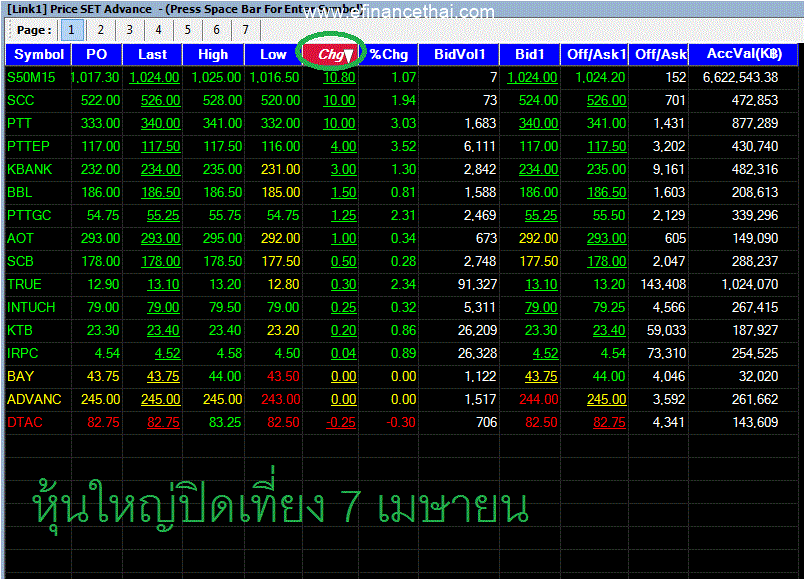804x579 pixels.
Task: Click KTB offer price 23.40
Action: 609,330
